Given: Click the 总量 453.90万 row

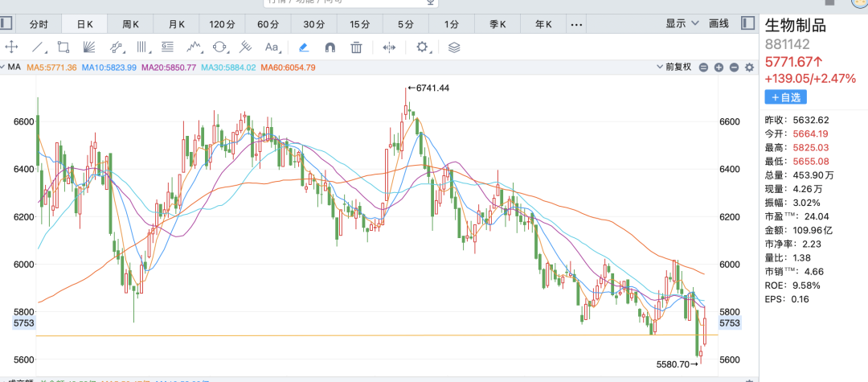Looking at the screenshot, I should point(800,175).
